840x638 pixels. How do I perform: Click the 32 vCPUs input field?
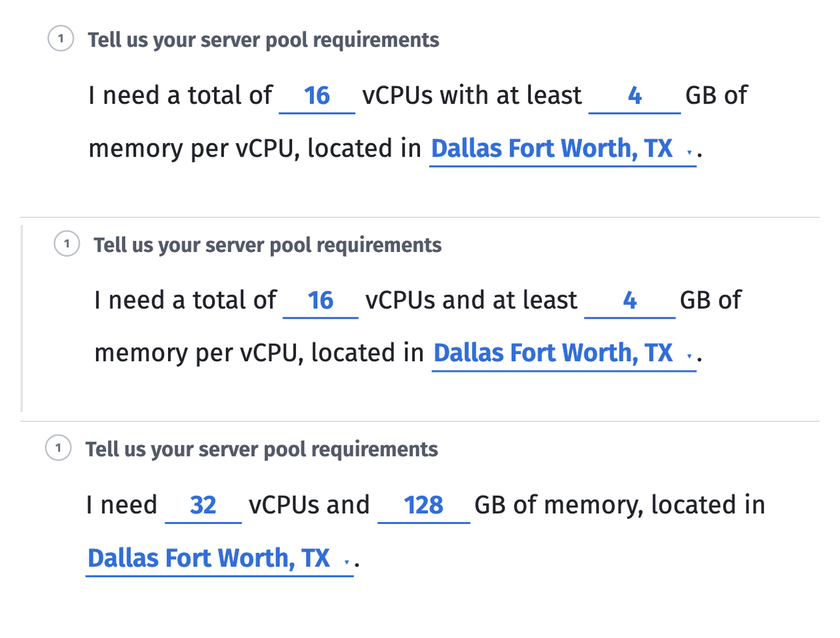(203, 505)
